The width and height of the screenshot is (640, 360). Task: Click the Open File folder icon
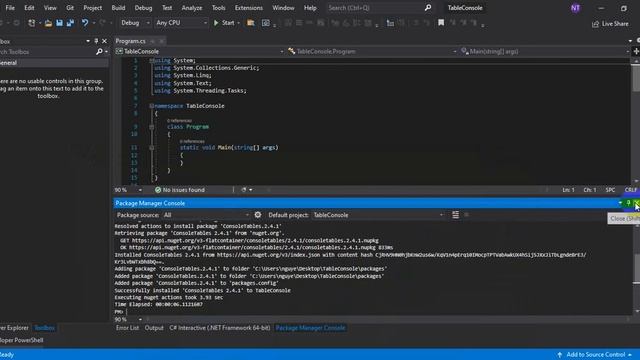pos(48,23)
